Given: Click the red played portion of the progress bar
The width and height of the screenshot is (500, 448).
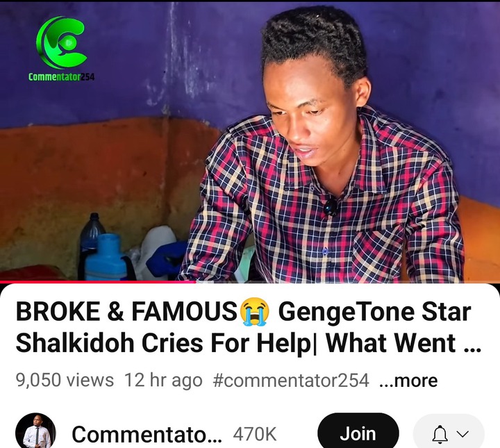Looking at the screenshot, I should [x=98, y=282].
